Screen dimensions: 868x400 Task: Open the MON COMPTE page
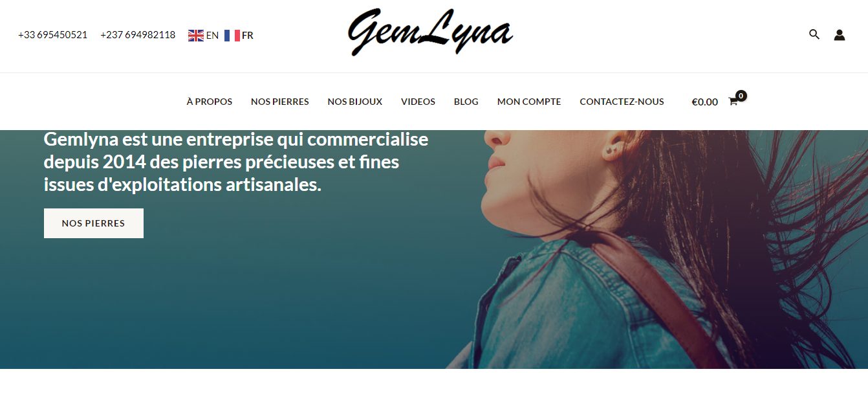tap(529, 102)
